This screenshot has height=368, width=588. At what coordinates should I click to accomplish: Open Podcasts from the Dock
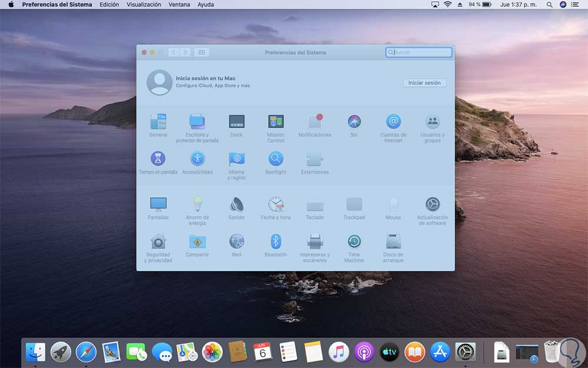click(x=364, y=352)
